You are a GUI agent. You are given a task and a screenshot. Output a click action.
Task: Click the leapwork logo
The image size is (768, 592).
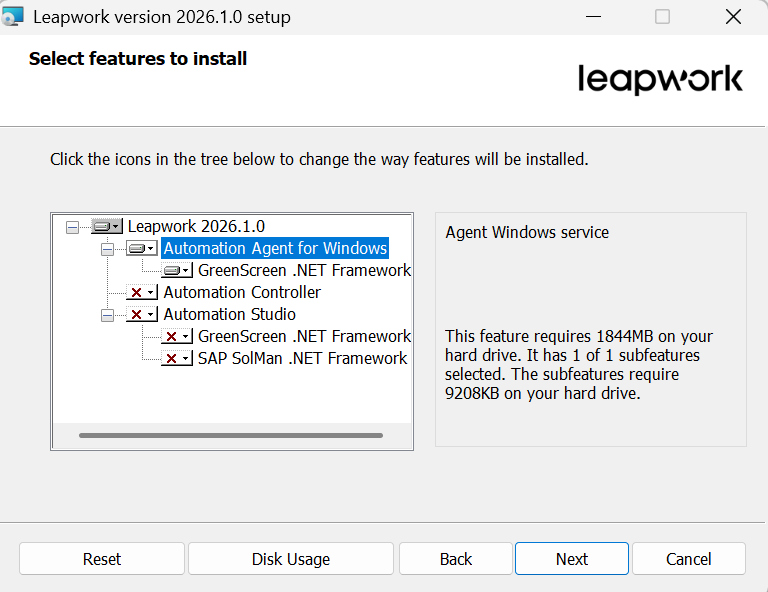click(x=660, y=79)
